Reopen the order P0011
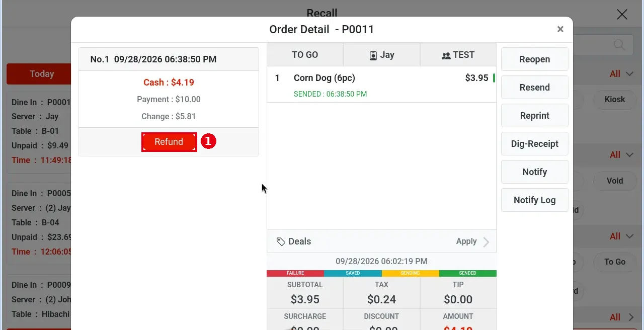The height and width of the screenshot is (330, 644). click(535, 59)
